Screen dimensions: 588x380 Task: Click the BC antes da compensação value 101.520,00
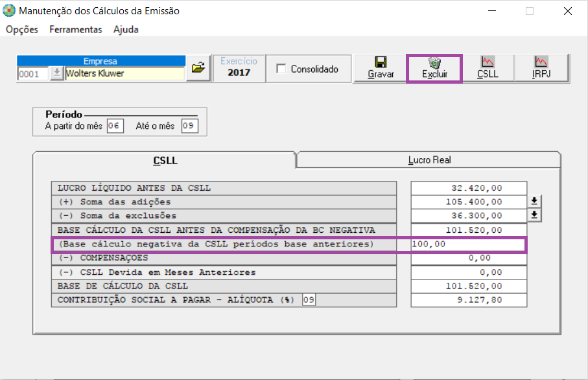[x=469, y=230]
